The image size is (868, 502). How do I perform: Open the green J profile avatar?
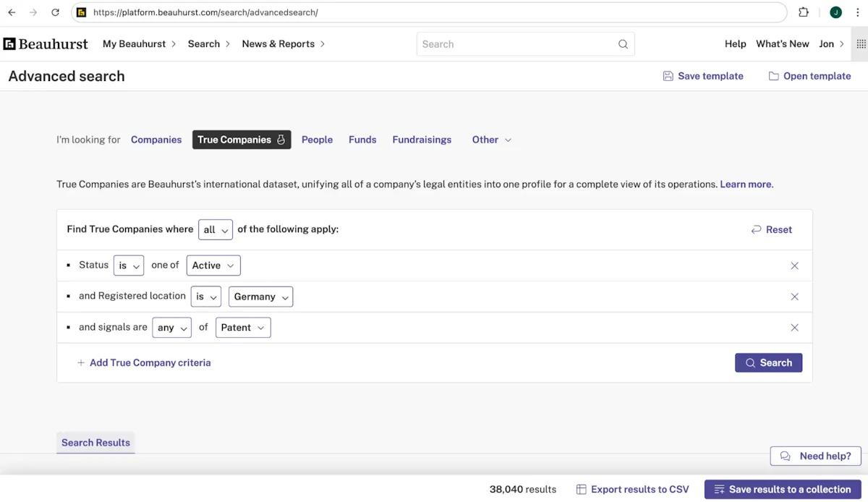click(835, 12)
